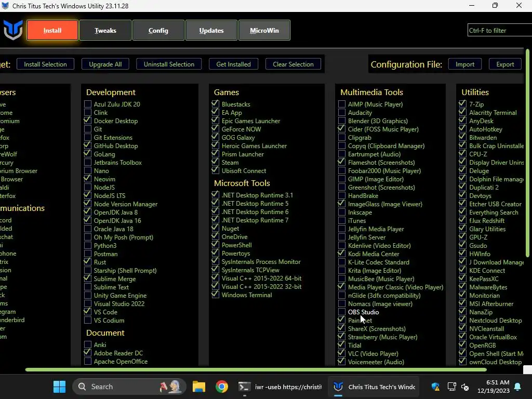Toggle the Steam checkbox

click(x=215, y=162)
